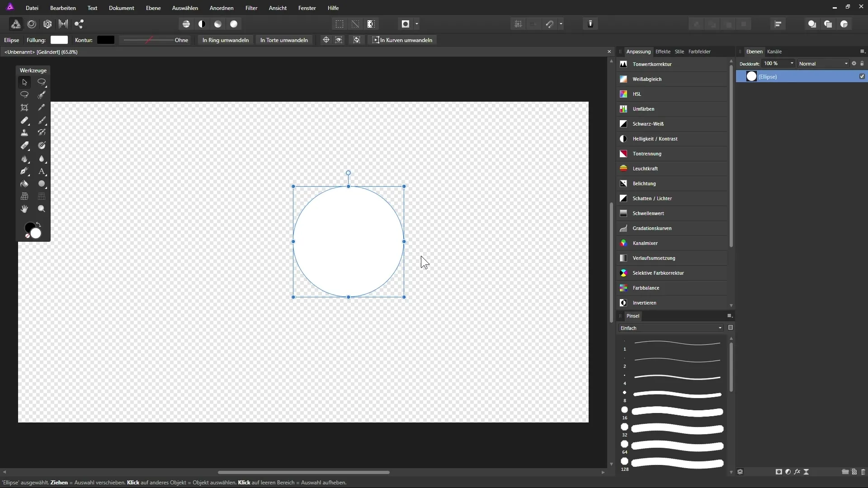Add a mask layer in Layers panel

[778, 472]
